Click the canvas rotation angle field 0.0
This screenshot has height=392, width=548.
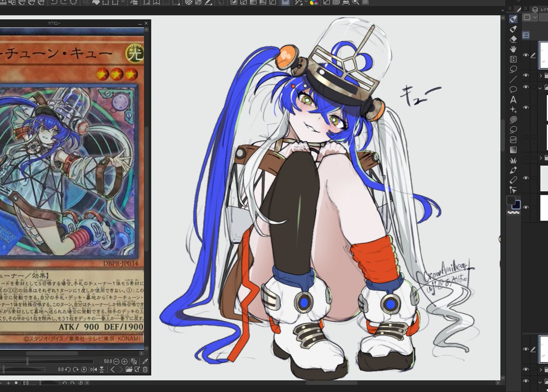pyautogui.click(x=26, y=383)
